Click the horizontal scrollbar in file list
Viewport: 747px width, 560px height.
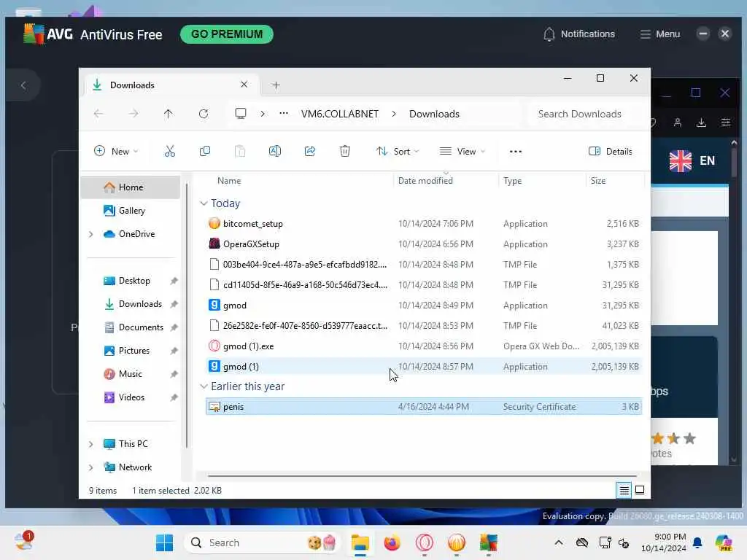(x=422, y=475)
